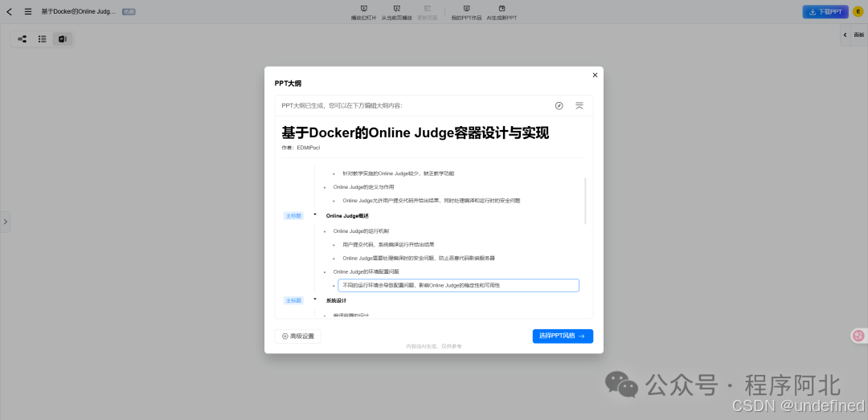Collapse the 系统设计 section triangle

(x=315, y=299)
